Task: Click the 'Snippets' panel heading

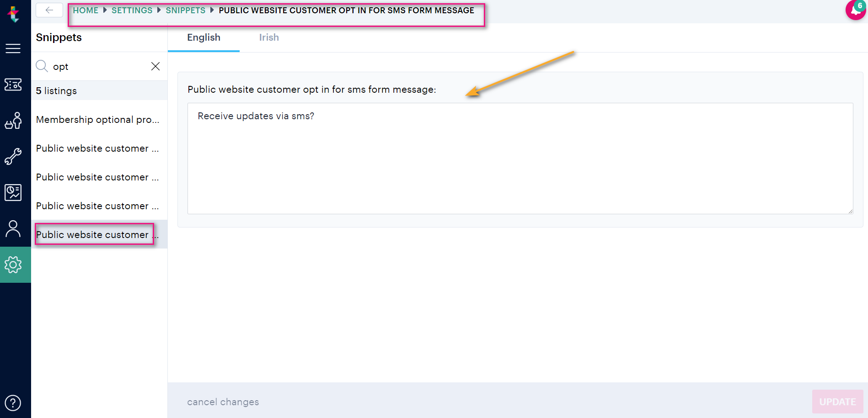Action: (x=59, y=37)
